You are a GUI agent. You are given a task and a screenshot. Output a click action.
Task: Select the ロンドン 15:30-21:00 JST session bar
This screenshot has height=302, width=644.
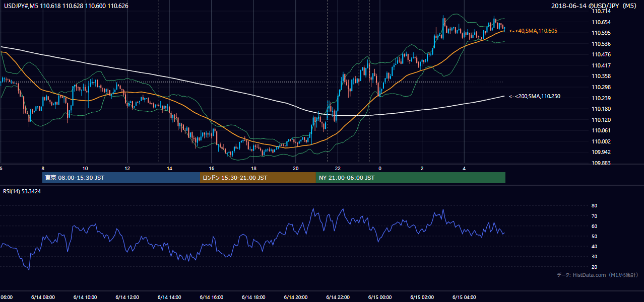pos(258,178)
